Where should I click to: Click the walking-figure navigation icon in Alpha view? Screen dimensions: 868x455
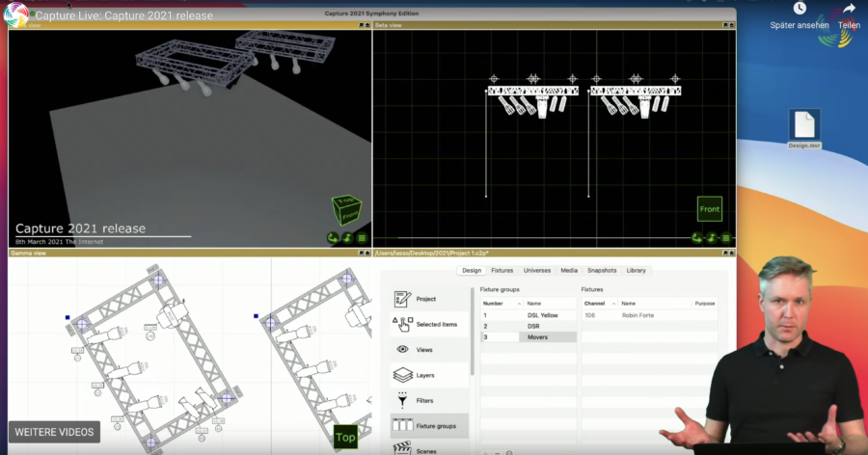tap(347, 238)
